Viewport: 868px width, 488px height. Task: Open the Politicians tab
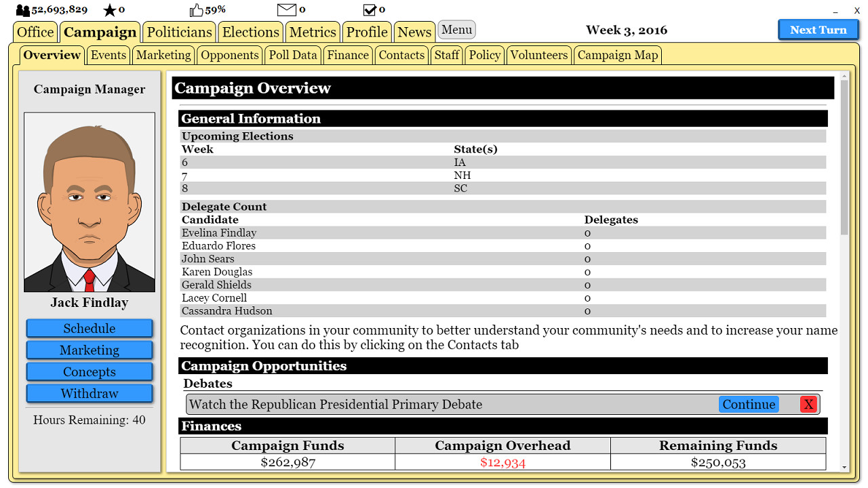tap(178, 31)
